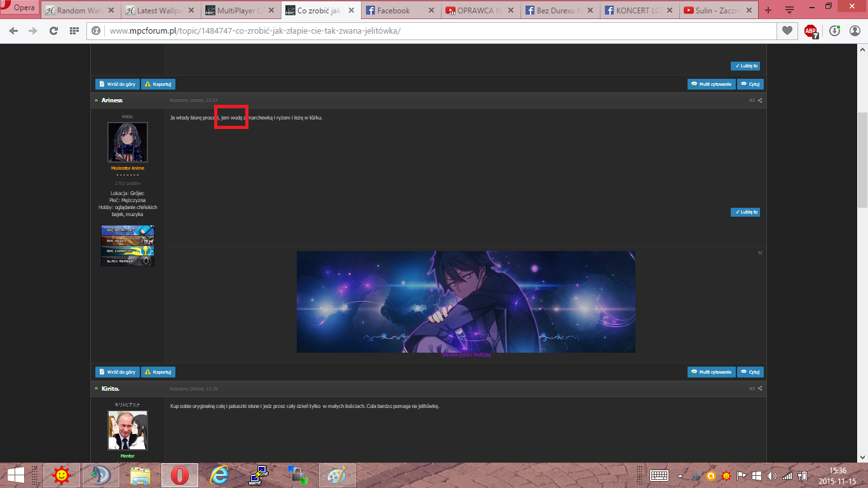Bookmark this page with the heart icon
Screen dimensions: 868x488
[x=787, y=30]
